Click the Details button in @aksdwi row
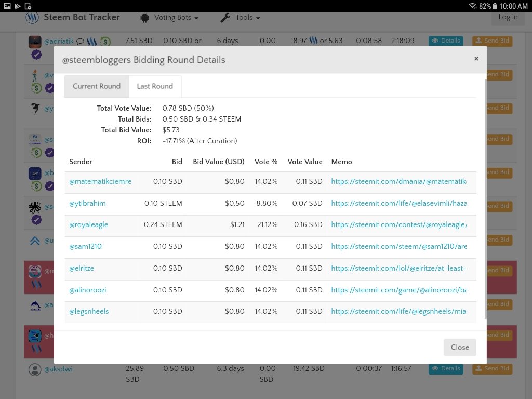Viewport: 532px width, 399px height. [x=446, y=369]
